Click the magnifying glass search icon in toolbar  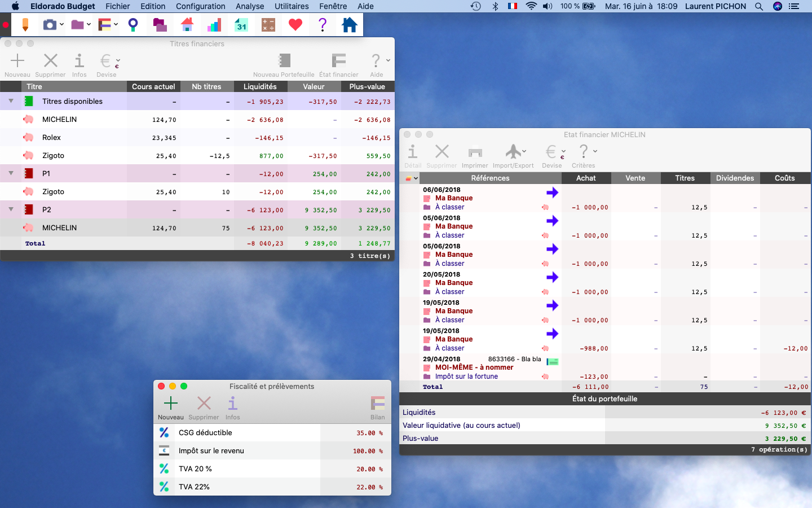click(x=133, y=25)
